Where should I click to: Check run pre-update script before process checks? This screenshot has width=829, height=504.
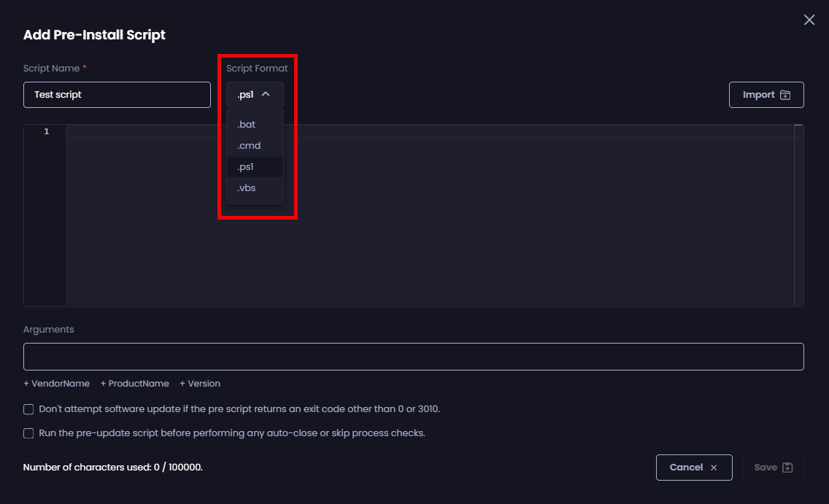28,433
